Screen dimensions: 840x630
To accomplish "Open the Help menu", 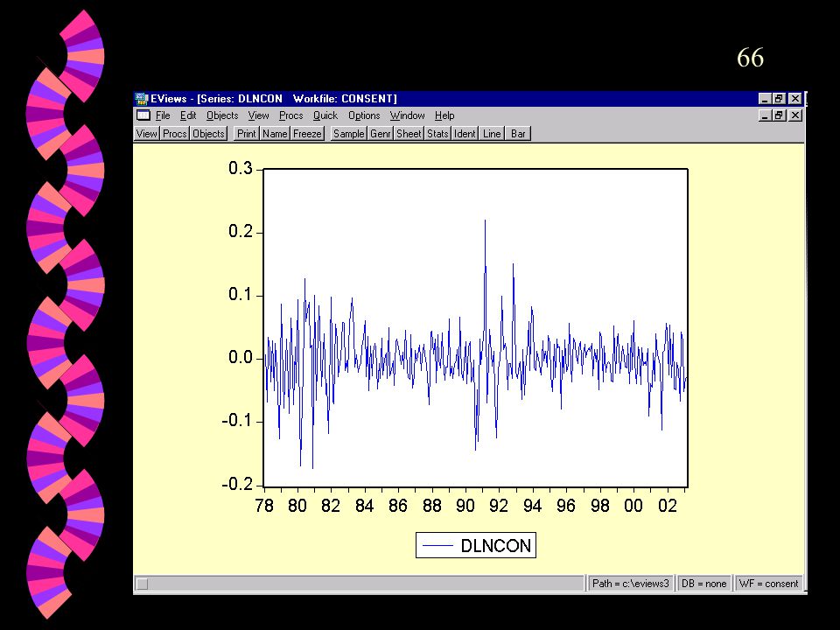I will 444,115.
